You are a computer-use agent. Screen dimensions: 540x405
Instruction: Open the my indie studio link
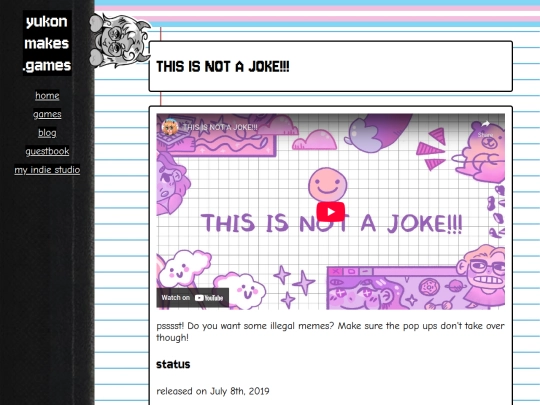click(x=47, y=170)
